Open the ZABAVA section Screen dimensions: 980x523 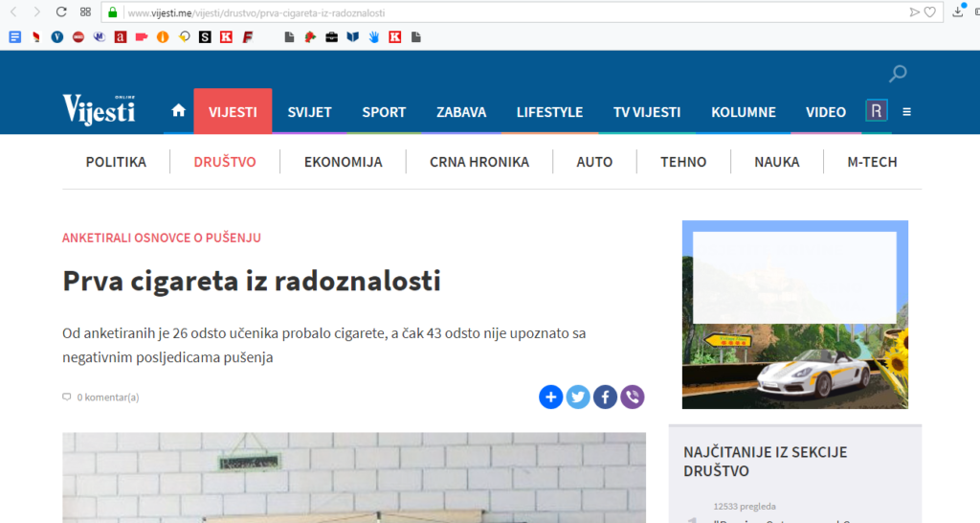[x=461, y=112]
